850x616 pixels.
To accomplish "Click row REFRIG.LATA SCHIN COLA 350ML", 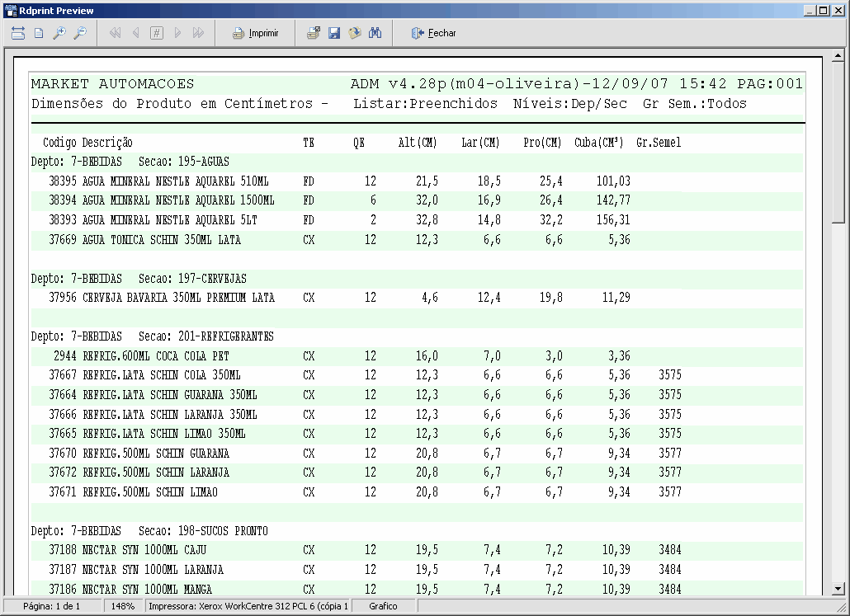I will pyautogui.click(x=417, y=375).
